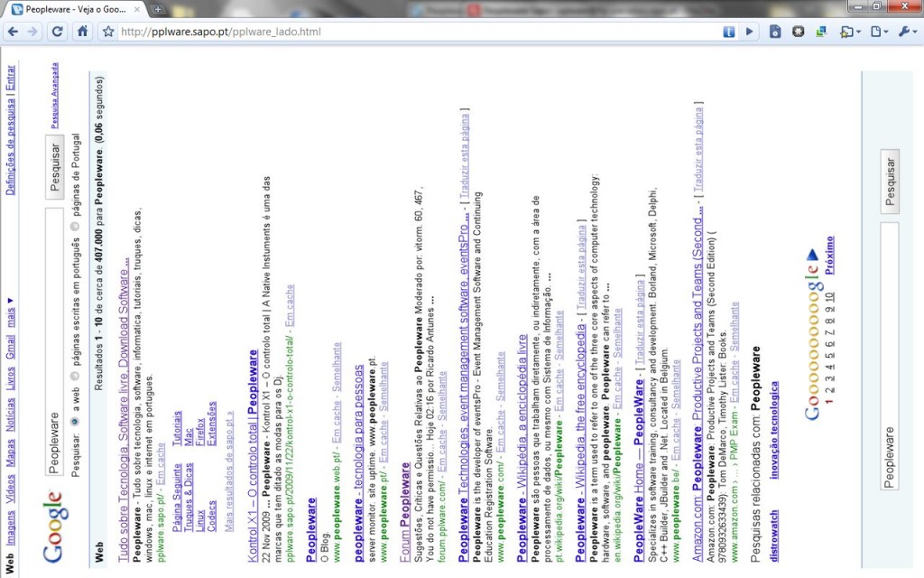
Task: Open 'Truques & Dicas' sitelink
Action: pyautogui.click(x=189, y=497)
